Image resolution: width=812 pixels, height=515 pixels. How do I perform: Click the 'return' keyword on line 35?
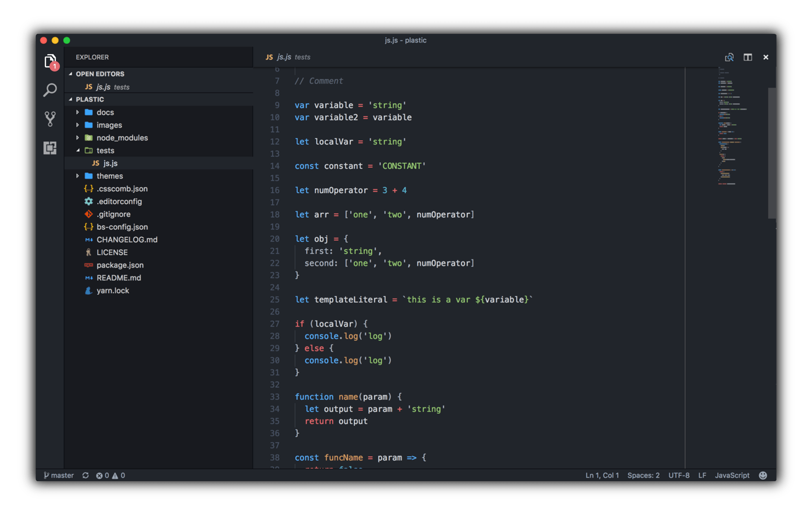tap(319, 421)
